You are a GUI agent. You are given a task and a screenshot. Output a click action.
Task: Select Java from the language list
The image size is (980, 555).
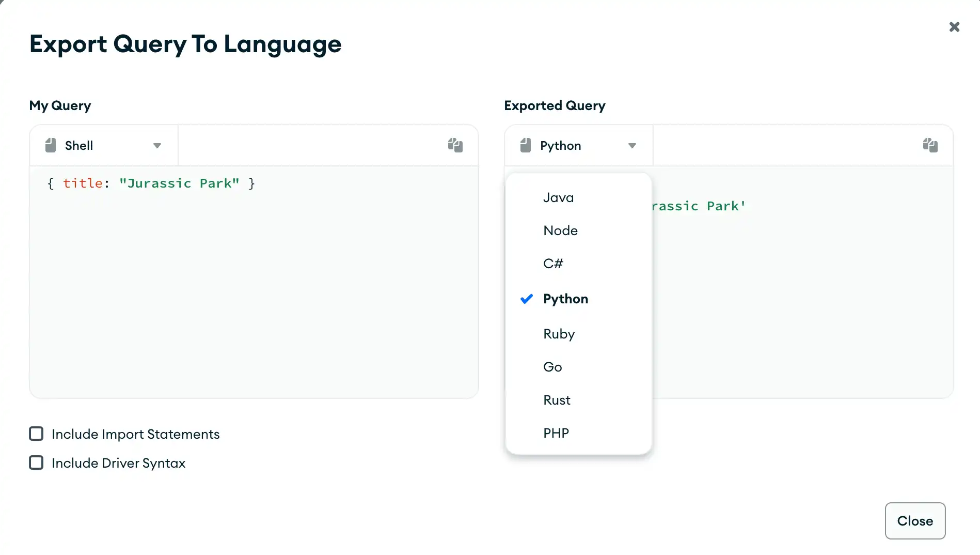(558, 197)
